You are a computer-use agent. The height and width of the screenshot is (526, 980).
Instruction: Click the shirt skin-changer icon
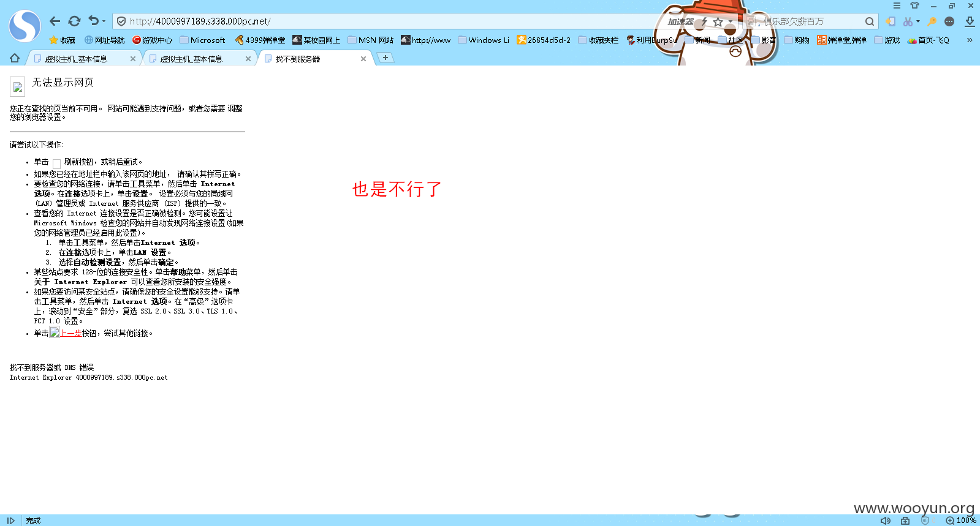914,6
